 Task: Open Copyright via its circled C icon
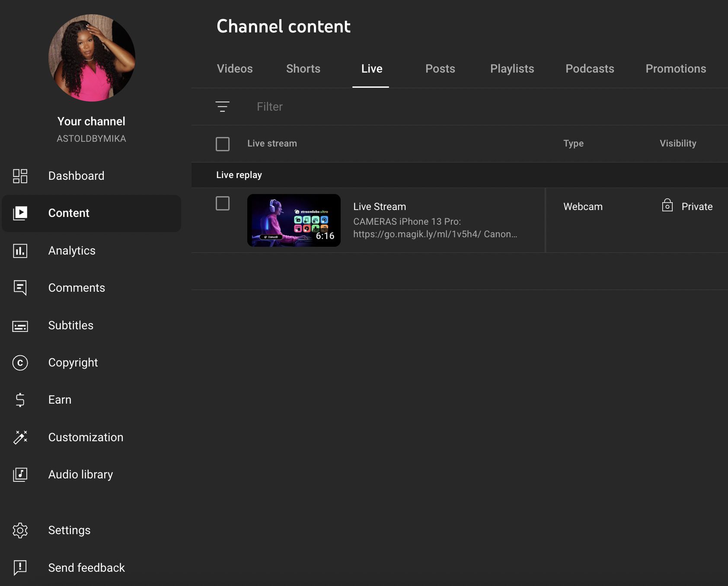tap(20, 363)
